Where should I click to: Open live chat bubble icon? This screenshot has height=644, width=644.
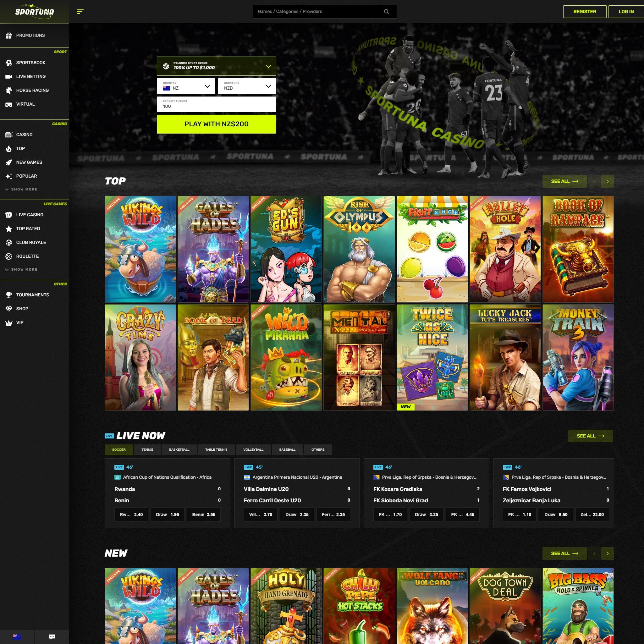[x=52, y=637]
